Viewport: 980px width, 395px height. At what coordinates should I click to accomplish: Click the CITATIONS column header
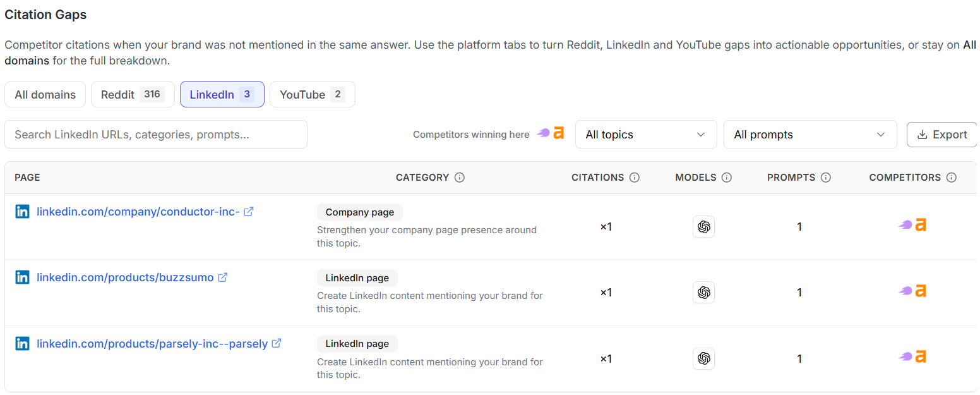598,178
